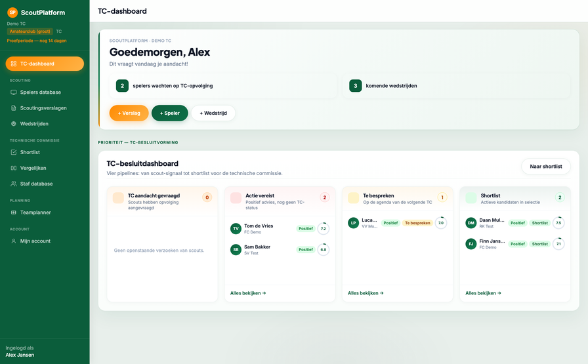Click the orange TC aandacht gevraagd square icon

(118, 198)
